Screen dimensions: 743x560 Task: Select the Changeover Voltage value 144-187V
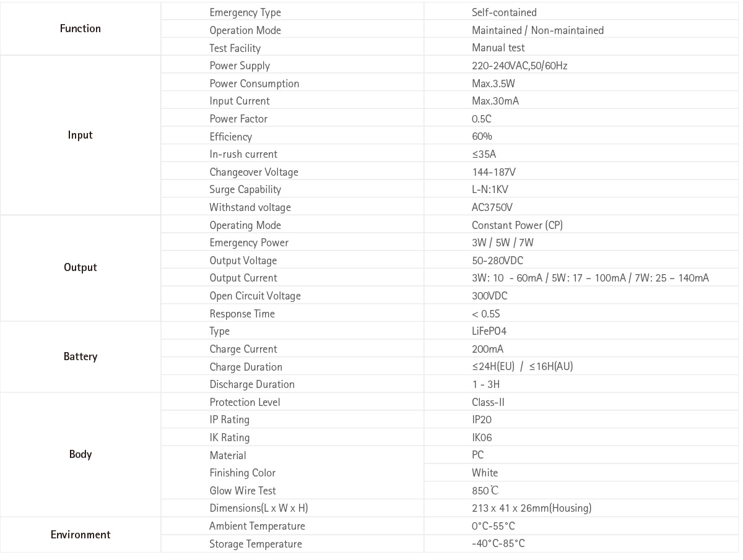tap(493, 172)
